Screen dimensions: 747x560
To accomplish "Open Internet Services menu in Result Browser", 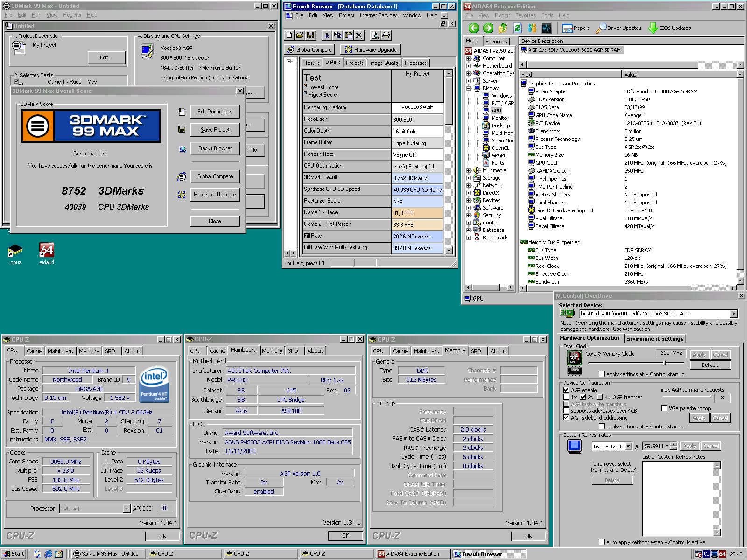I will point(378,15).
